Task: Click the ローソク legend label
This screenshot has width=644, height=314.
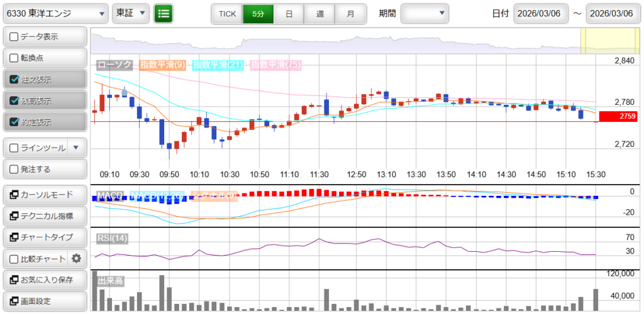Action: [x=114, y=65]
